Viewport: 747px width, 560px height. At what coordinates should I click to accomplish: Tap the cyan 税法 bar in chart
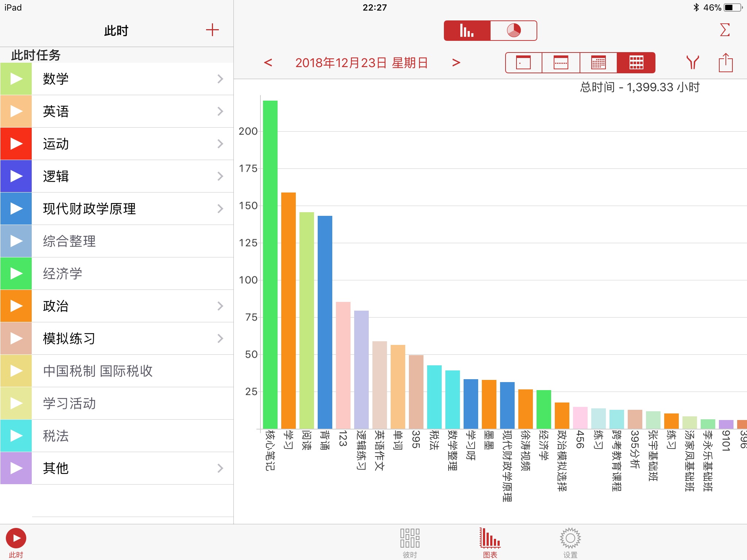(434, 397)
